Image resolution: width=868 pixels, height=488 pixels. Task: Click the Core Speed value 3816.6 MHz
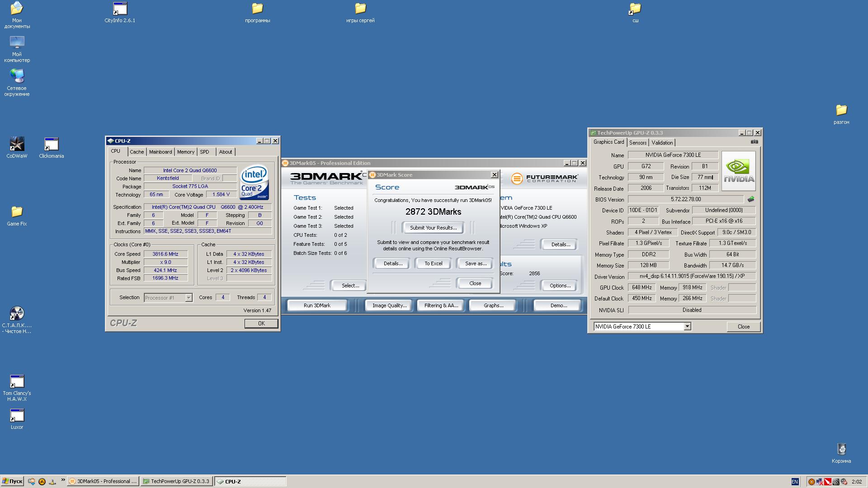click(x=165, y=254)
